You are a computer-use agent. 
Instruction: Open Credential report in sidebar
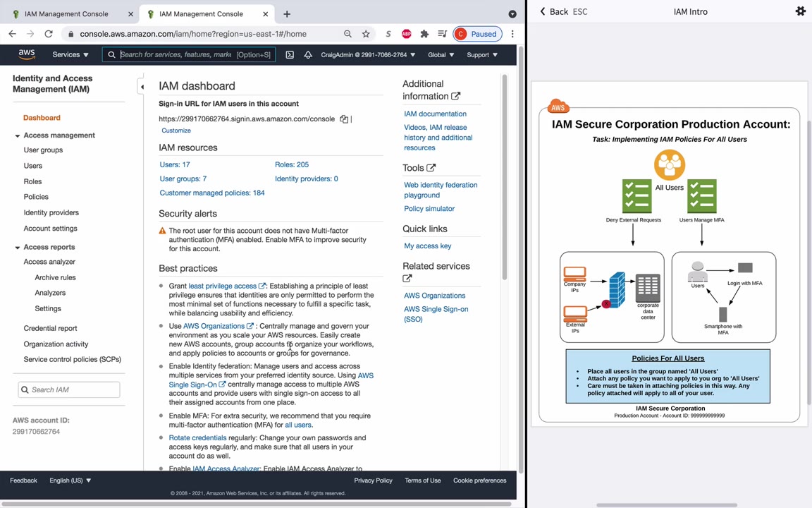coord(50,328)
